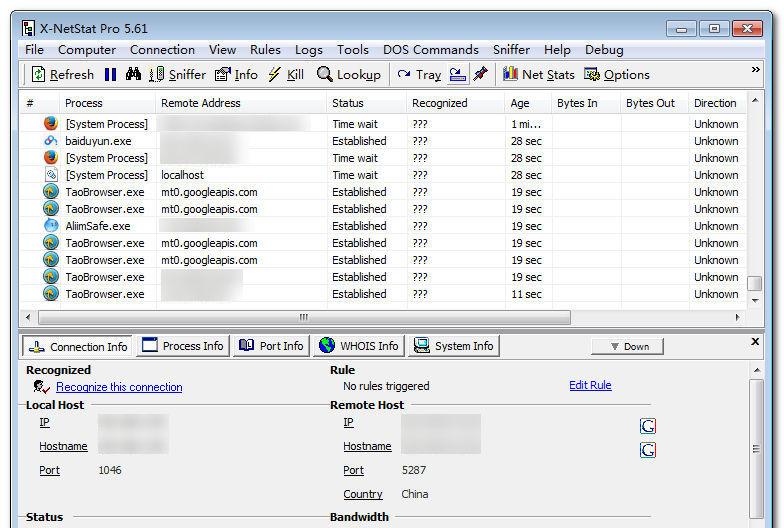Switch to the WHOIS Info tab
This screenshot has height=528, width=784.
click(359, 346)
